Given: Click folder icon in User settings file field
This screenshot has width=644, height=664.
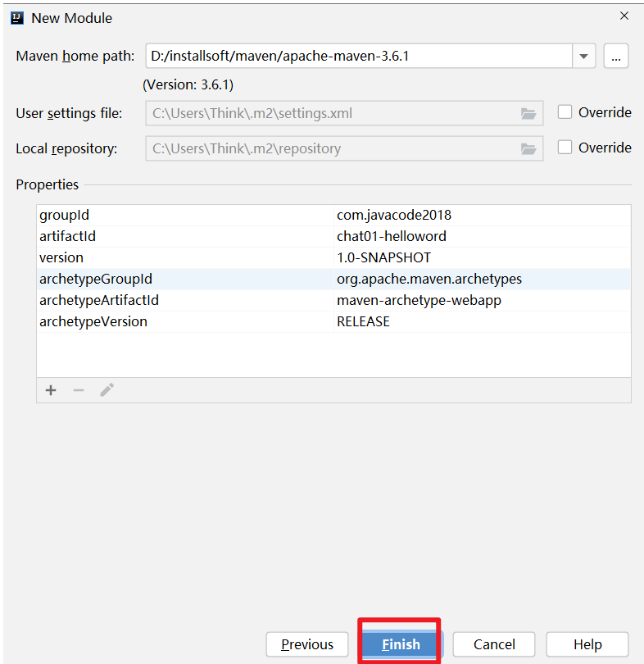Looking at the screenshot, I should point(528,113).
